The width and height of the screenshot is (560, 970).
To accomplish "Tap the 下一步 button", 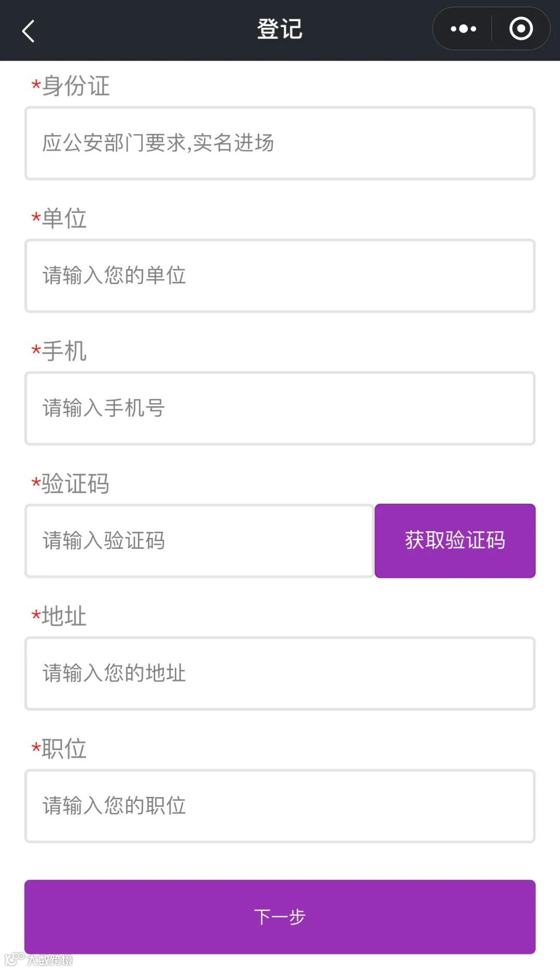I will (280, 917).
